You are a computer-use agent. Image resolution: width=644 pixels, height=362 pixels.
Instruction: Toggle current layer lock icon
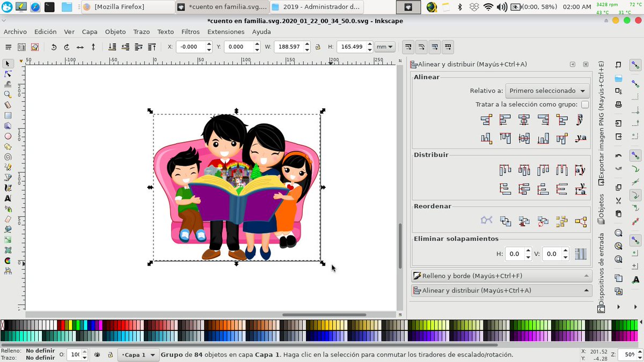[110, 355]
